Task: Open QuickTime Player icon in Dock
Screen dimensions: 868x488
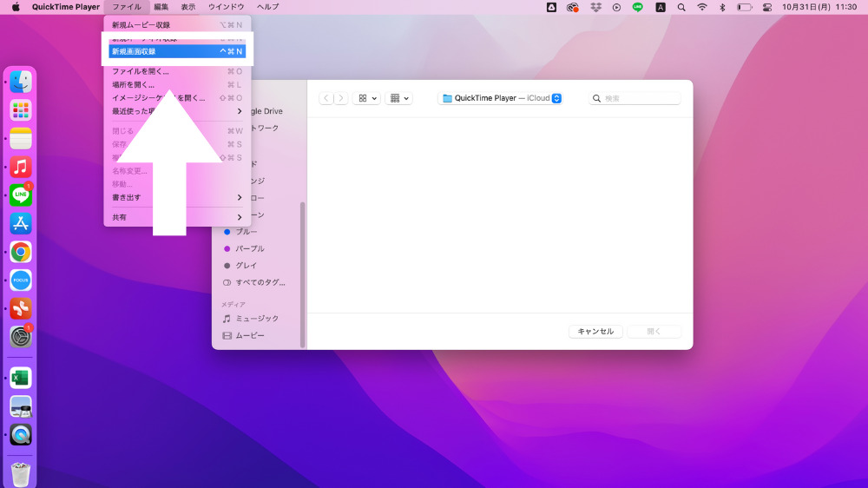Action: [21, 435]
